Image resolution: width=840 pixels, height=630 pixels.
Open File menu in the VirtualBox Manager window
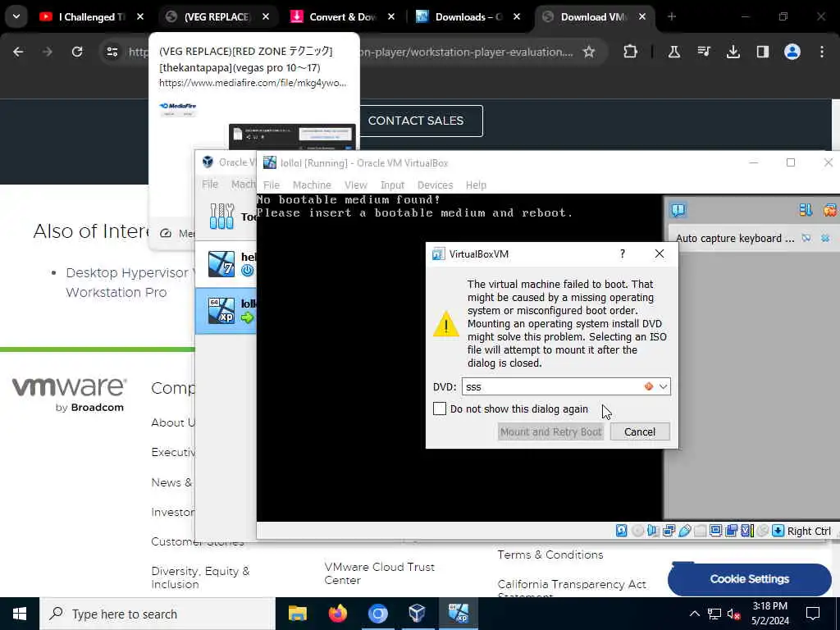210,185
